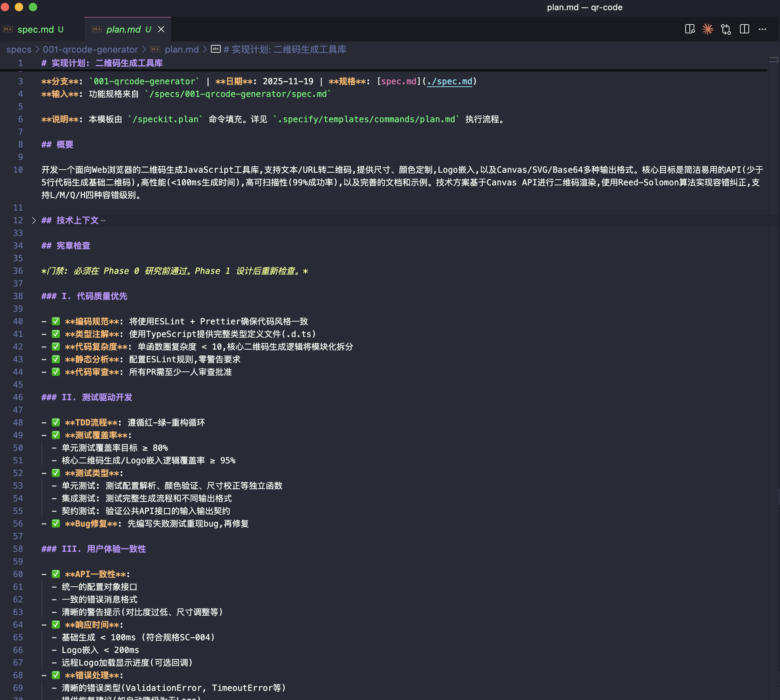Click line number 36 in the gutter

point(18,271)
